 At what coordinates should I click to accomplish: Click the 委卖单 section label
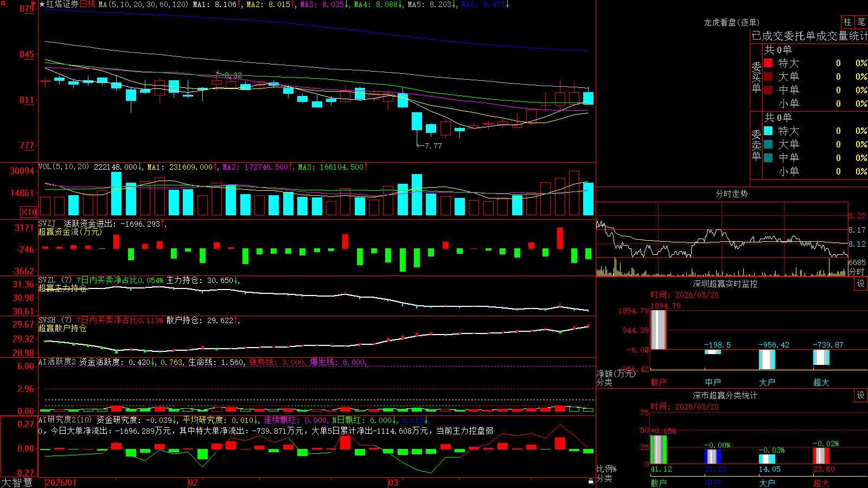[756, 145]
